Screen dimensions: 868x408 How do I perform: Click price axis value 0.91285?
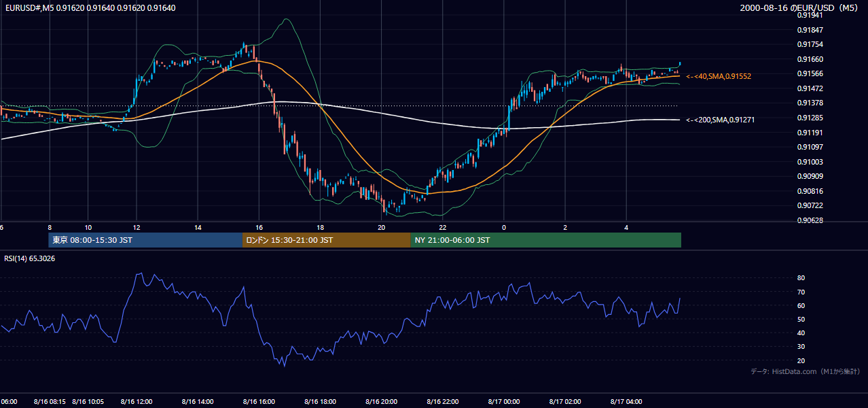[810, 118]
